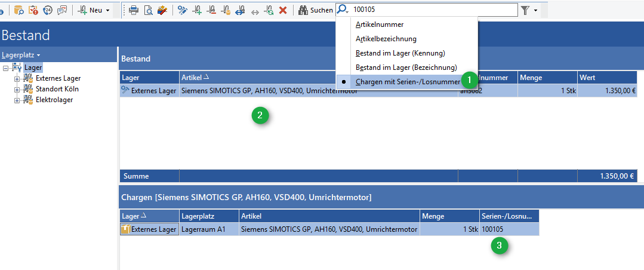
Task: Sort Bestand table by Wert column
Action: (x=607, y=77)
